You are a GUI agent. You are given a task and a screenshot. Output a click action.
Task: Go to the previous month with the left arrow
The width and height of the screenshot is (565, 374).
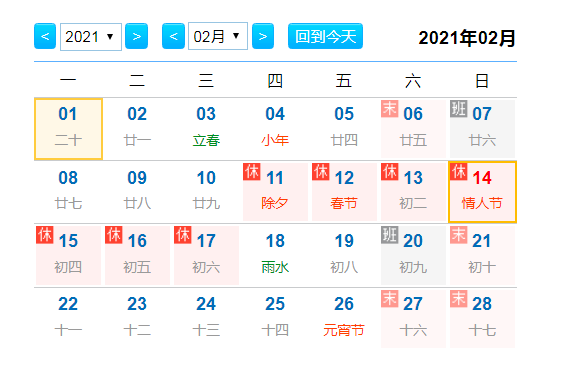173,36
